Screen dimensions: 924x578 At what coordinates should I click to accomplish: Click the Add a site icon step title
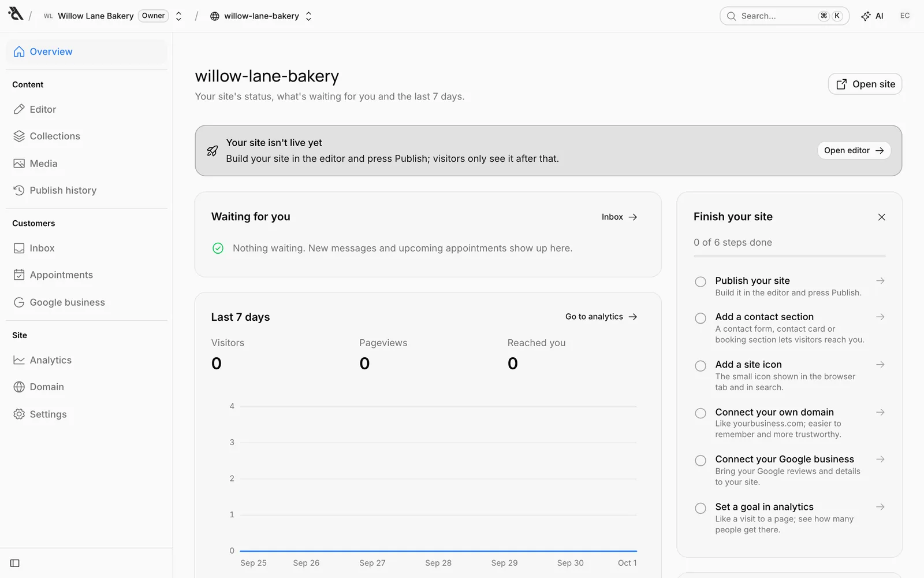[x=748, y=365]
